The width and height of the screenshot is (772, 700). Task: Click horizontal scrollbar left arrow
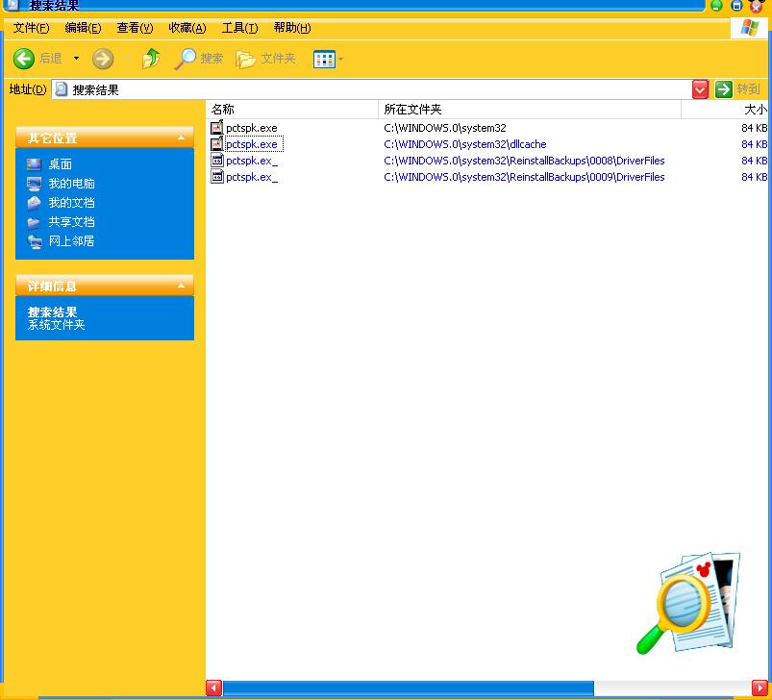pos(214,687)
